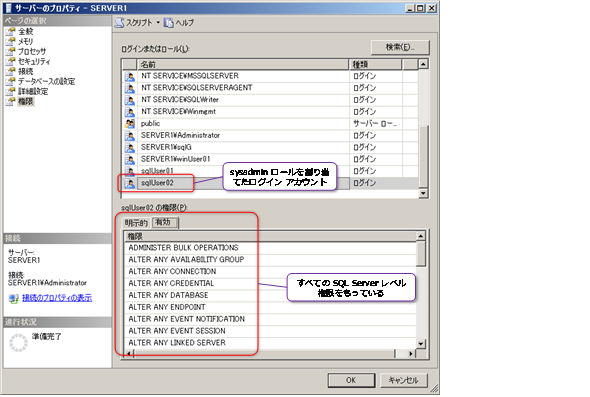Open the メモリ page icon
The image size is (590, 397).
point(11,41)
